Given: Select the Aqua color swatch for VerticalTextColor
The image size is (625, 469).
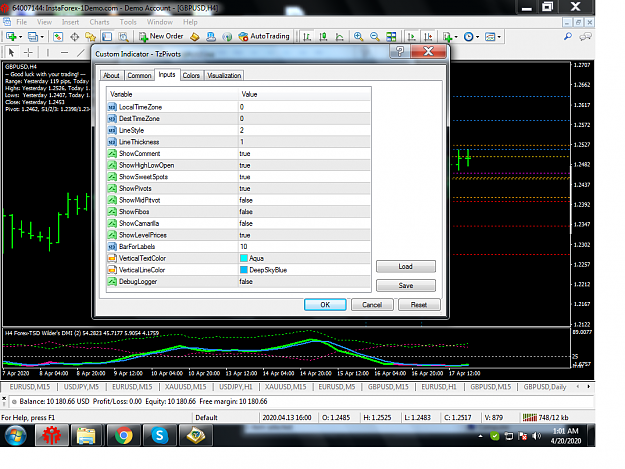Looking at the screenshot, I should (x=244, y=258).
